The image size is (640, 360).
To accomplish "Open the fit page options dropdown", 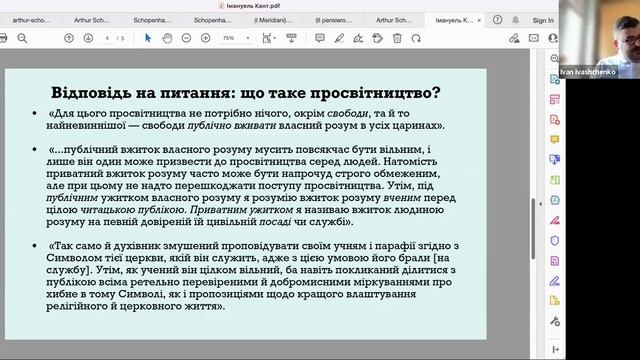I will [x=269, y=38].
